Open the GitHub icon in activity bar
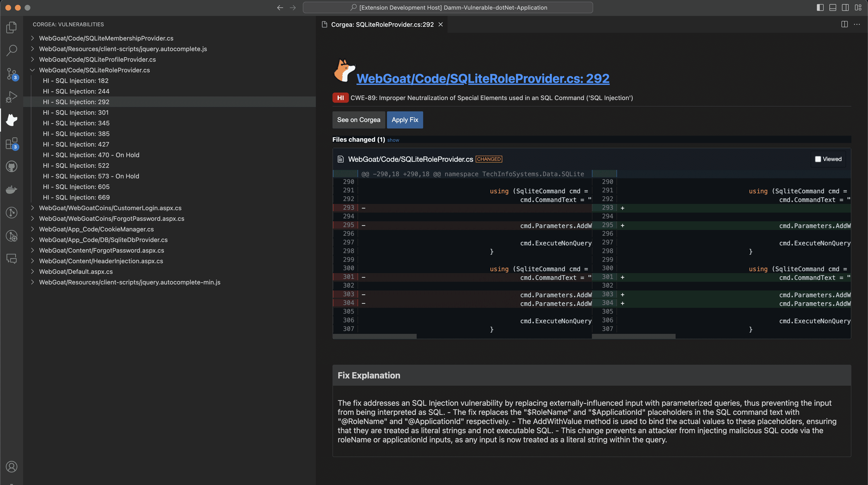Viewport: 868px width, 485px height. click(x=12, y=166)
